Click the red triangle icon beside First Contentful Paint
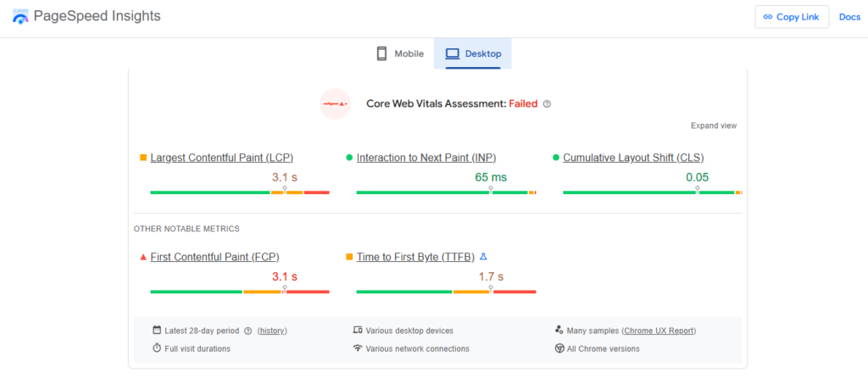Image resolution: width=868 pixels, height=378 pixels. point(143,257)
